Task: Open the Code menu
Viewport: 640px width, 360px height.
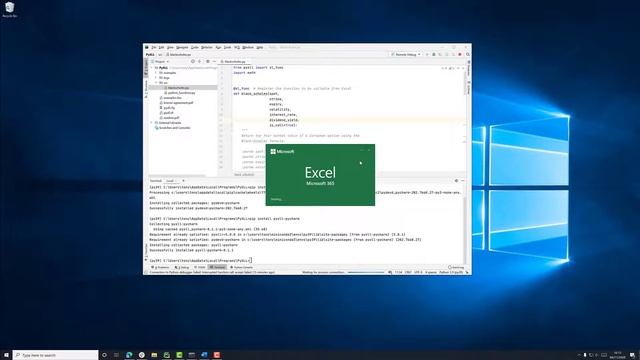Action: pyautogui.click(x=195, y=48)
